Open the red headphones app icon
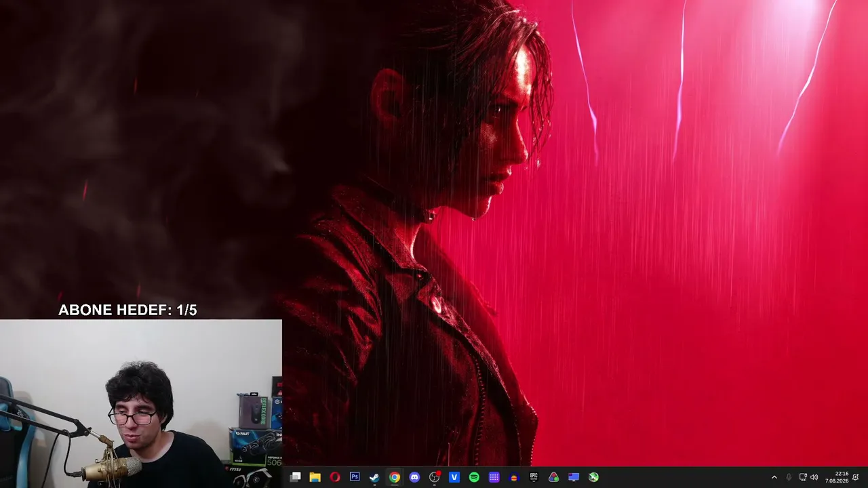 tap(514, 477)
